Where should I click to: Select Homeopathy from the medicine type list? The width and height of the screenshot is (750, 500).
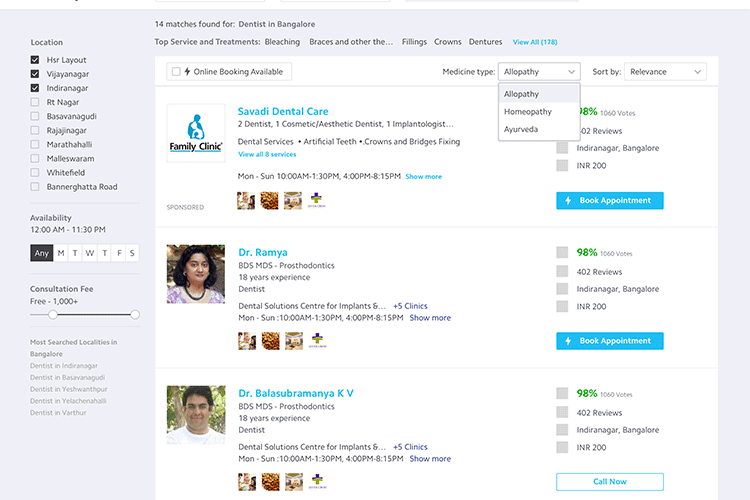click(528, 112)
